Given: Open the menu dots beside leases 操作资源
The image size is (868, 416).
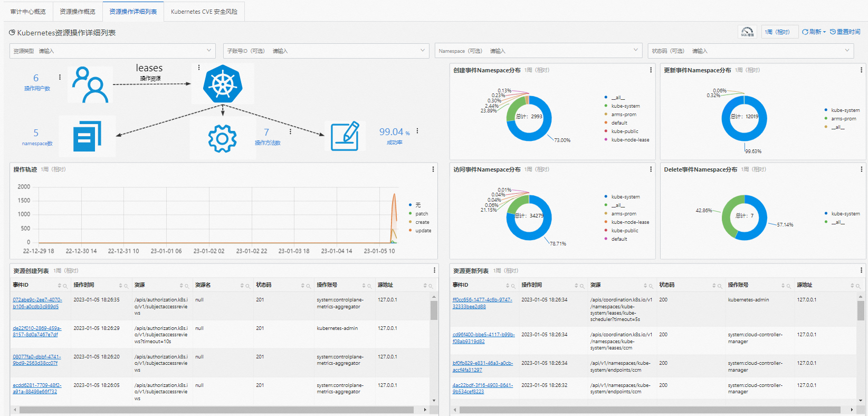Looking at the screenshot, I should 198,68.
